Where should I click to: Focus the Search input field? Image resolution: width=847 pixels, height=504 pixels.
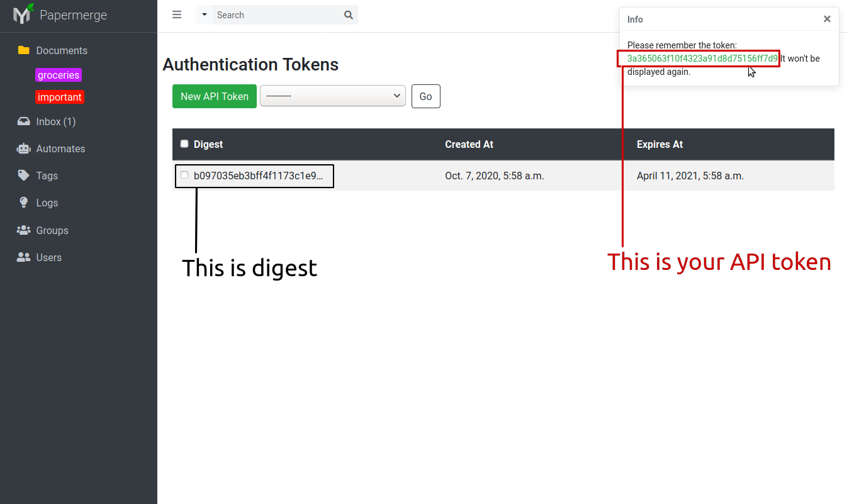[277, 15]
